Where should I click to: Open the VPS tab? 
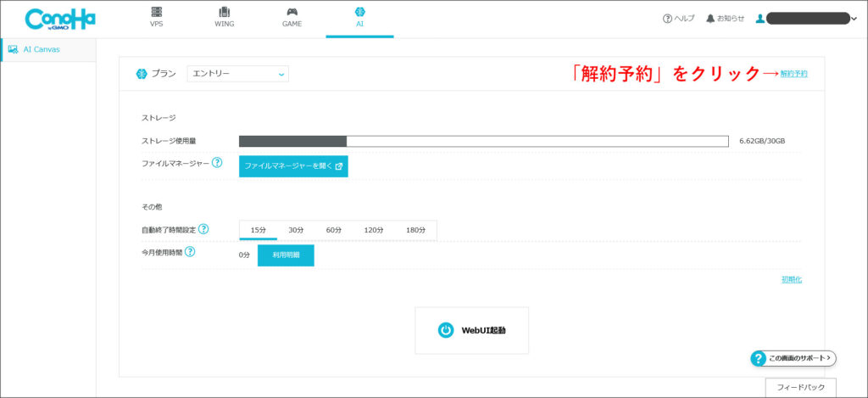(157, 19)
